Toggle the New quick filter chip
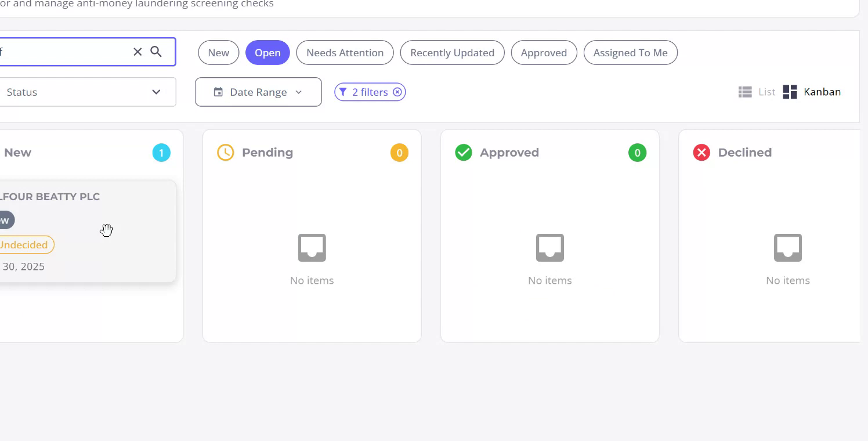The height and width of the screenshot is (441, 868). pos(219,53)
